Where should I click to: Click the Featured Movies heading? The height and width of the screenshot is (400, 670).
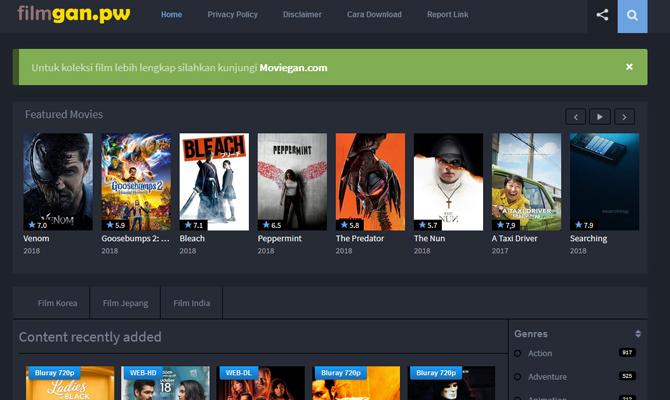click(64, 115)
